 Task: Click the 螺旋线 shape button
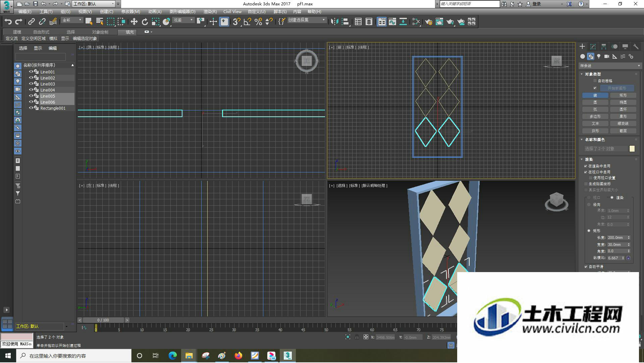point(623,123)
